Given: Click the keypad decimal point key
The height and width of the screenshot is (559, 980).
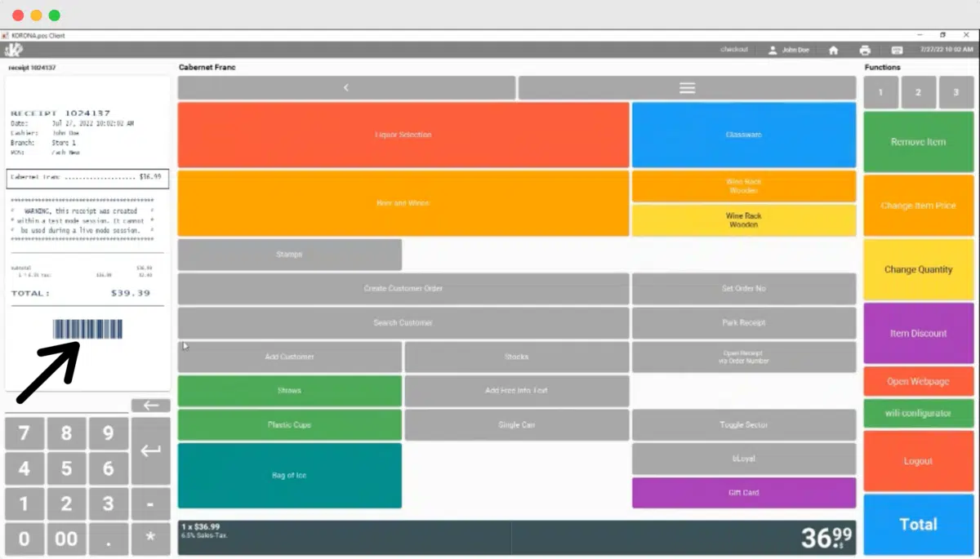Looking at the screenshot, I should coord(109,539).
